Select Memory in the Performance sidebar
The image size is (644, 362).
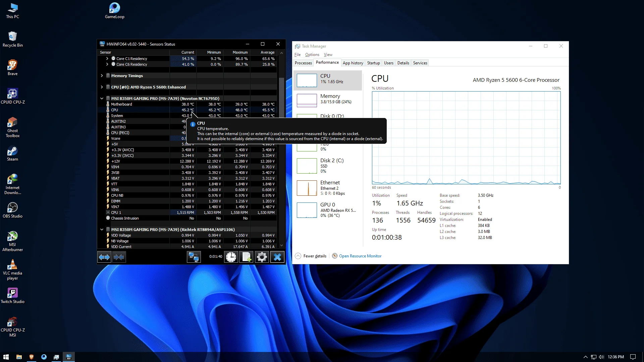(328, 100)
